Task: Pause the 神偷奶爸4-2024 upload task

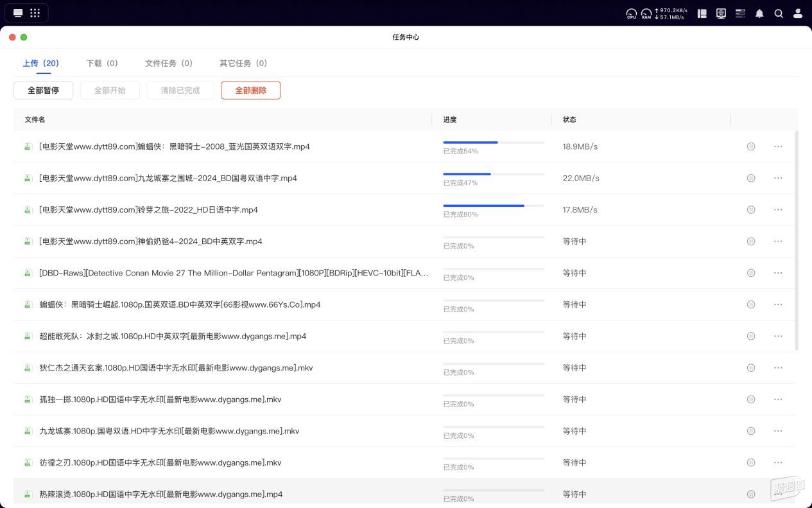Action: pyautogui.click(x=751, y=241)
